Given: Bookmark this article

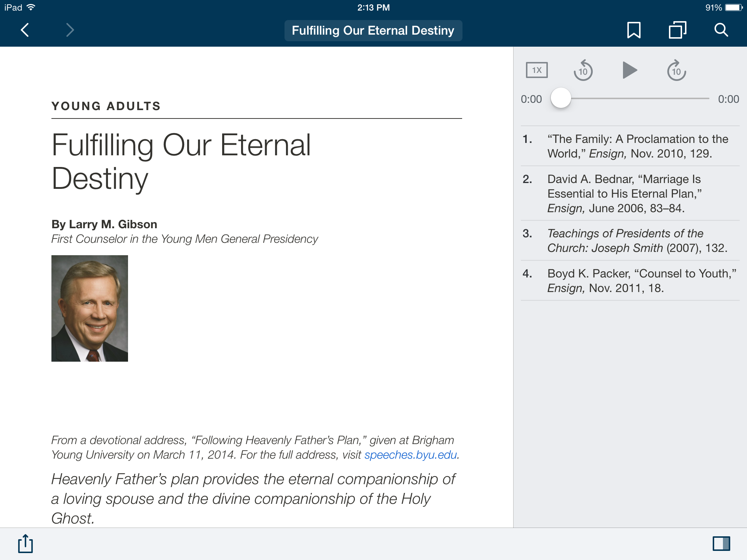Looking at the screenshot, I should (634, 30).
